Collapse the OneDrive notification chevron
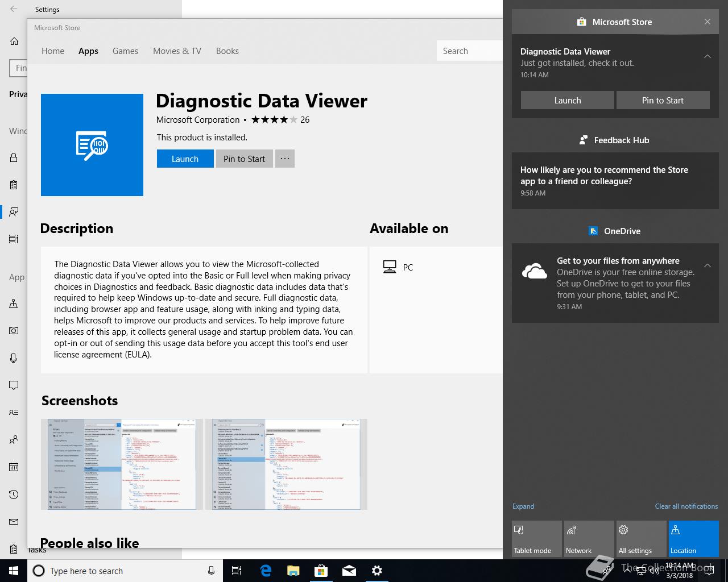Viewport: 728px width, 582px height. click(708, 265)
